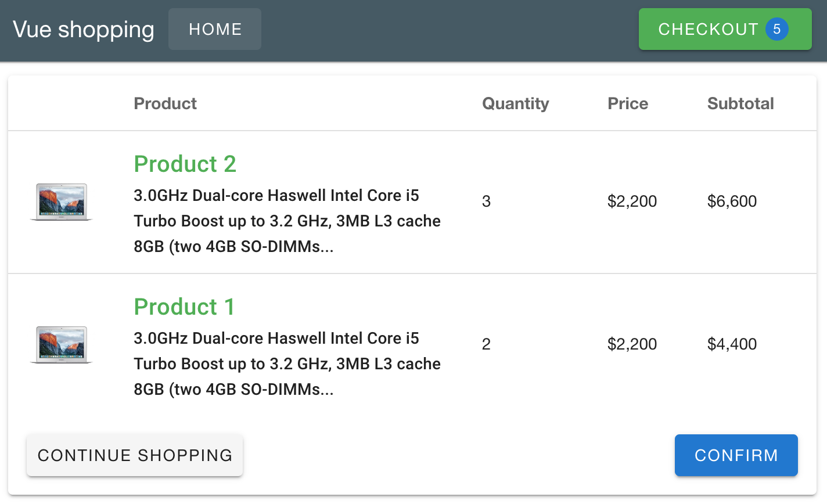This screenshot has width=827, height=504.
Task: Click the Subtotal column header
Action: 740,103
